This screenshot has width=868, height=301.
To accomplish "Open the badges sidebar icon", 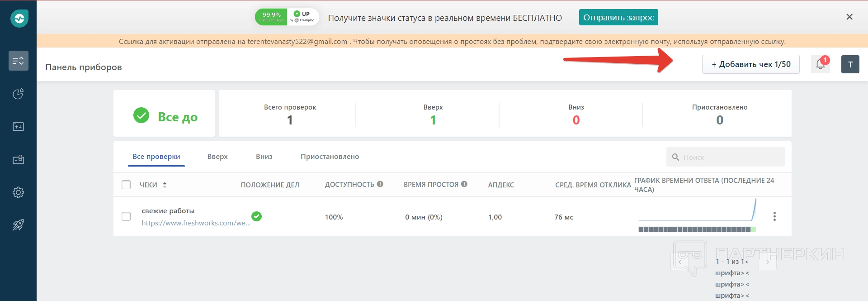I will [x=19, y=160].
